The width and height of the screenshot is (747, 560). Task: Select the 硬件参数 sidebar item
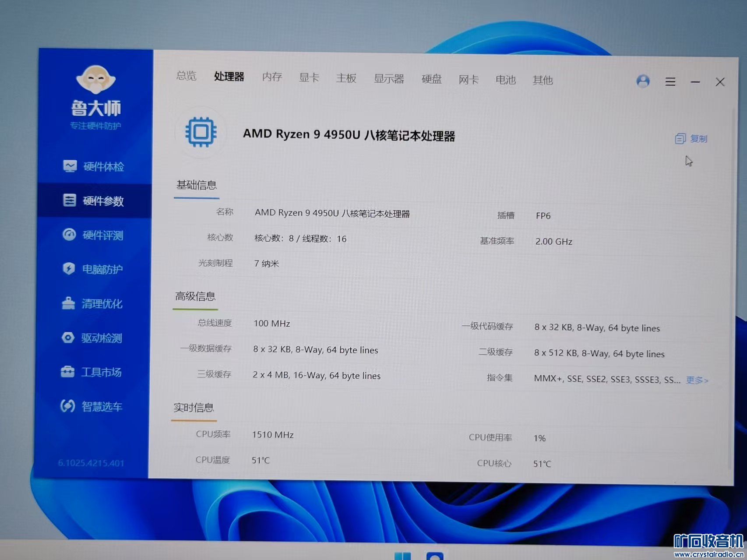pyautogui.click(x=94, y=201)
